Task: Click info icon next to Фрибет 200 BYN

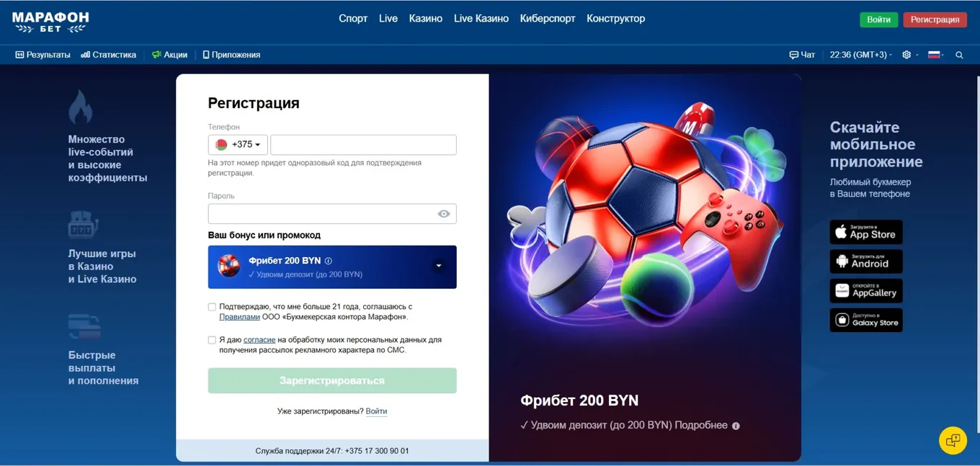Action: click(329, 261)
